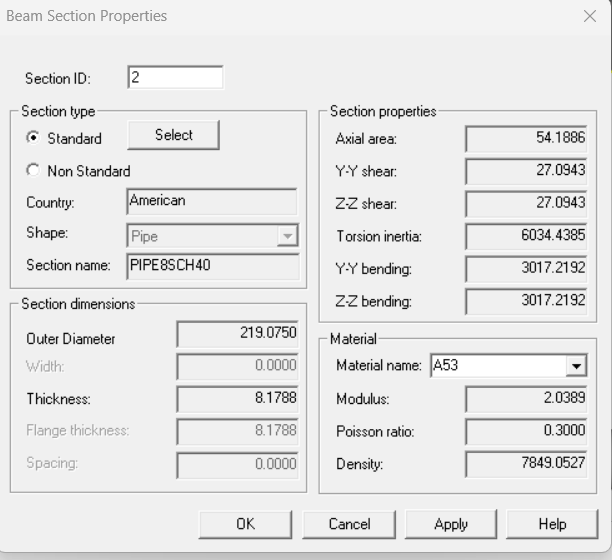Focus the Section name field PIPE8SCH40
The width and height of the screenshot is (612, 560).
click(213, 266)
